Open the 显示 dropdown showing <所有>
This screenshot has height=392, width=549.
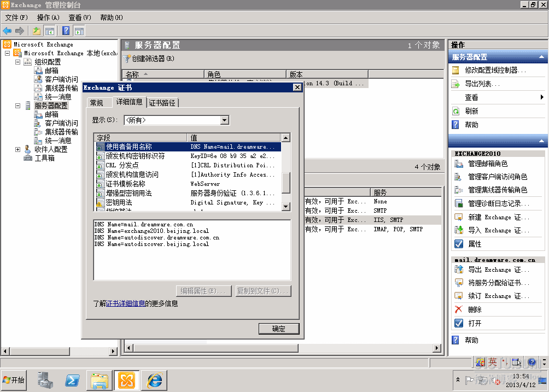pos(225,120)
